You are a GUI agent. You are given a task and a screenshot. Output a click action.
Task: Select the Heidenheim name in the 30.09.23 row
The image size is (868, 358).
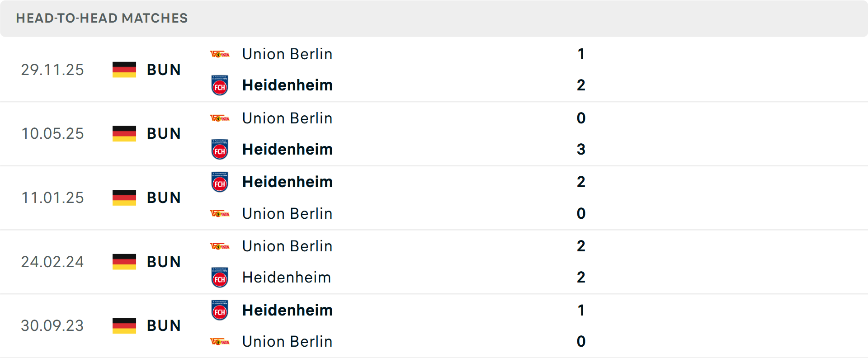[287, 311]
